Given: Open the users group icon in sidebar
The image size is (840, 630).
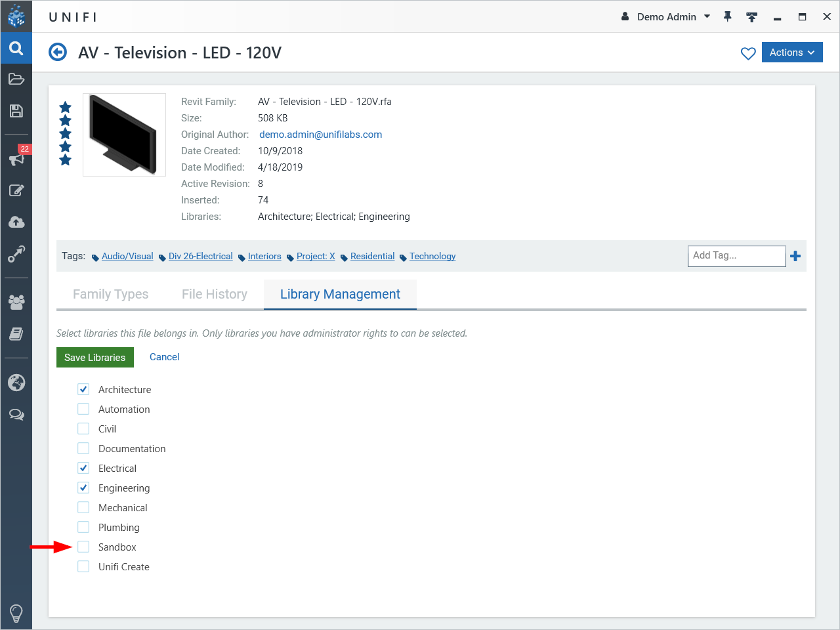Looking at the screenshot, I should [x=16, y=302].
